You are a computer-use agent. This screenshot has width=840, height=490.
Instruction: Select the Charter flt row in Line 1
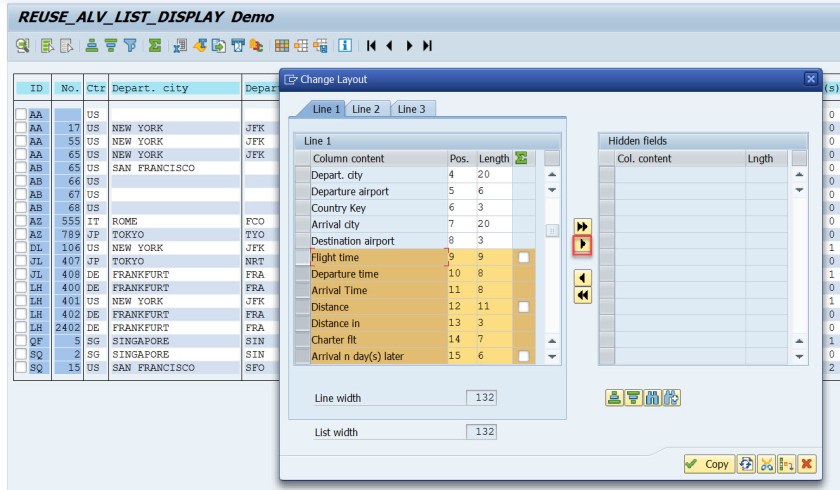[303, 340]
